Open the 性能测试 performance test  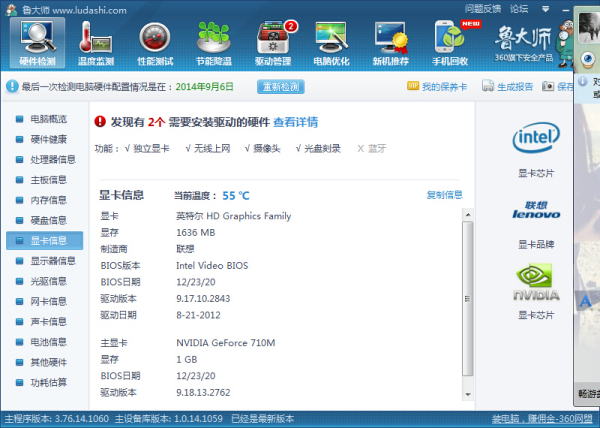tap(155, 43)
